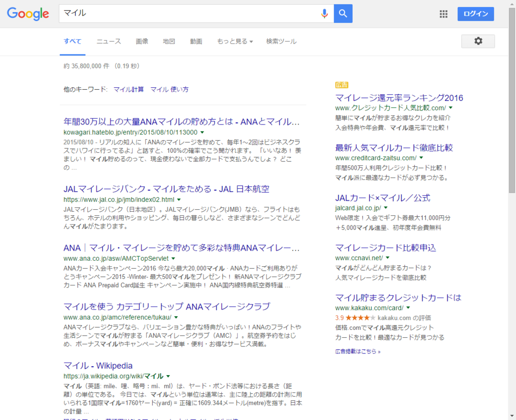Expand arrow next to www.jal.co.jp/jmb/index02.html
Image resolution: width=516 pixels, height=420 pixels.
click(179, 200)
